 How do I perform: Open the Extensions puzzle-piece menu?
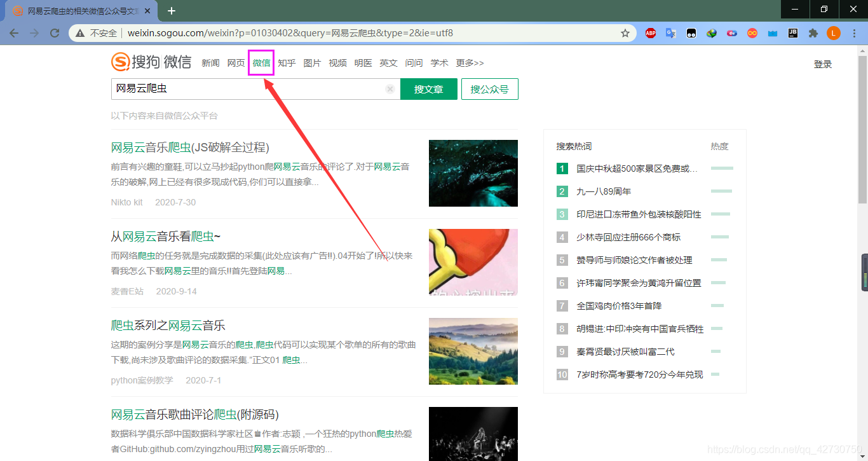pos(813,33)
